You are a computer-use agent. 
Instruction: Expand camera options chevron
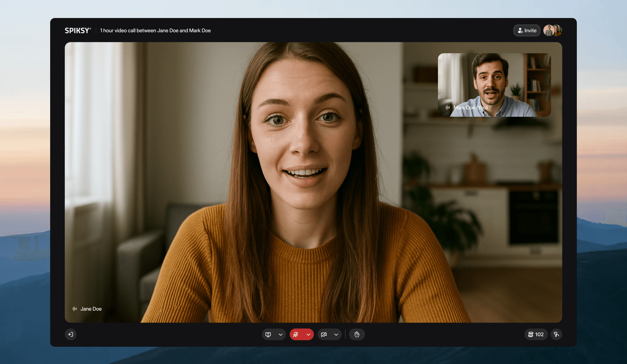(x=336, y=334)
